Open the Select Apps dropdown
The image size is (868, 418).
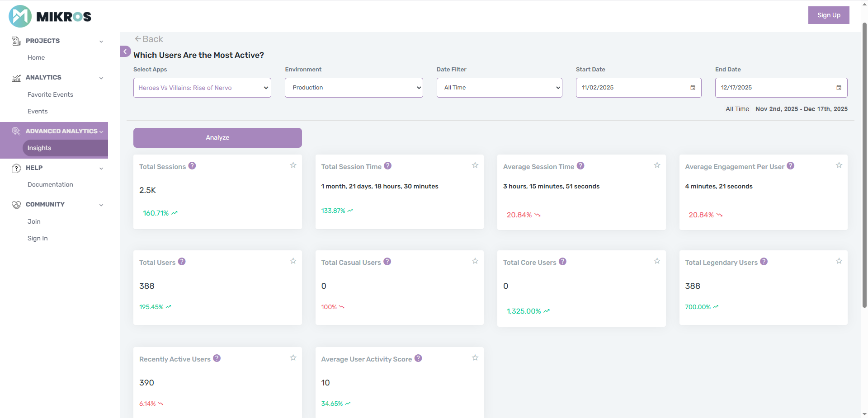pos(202,88)
